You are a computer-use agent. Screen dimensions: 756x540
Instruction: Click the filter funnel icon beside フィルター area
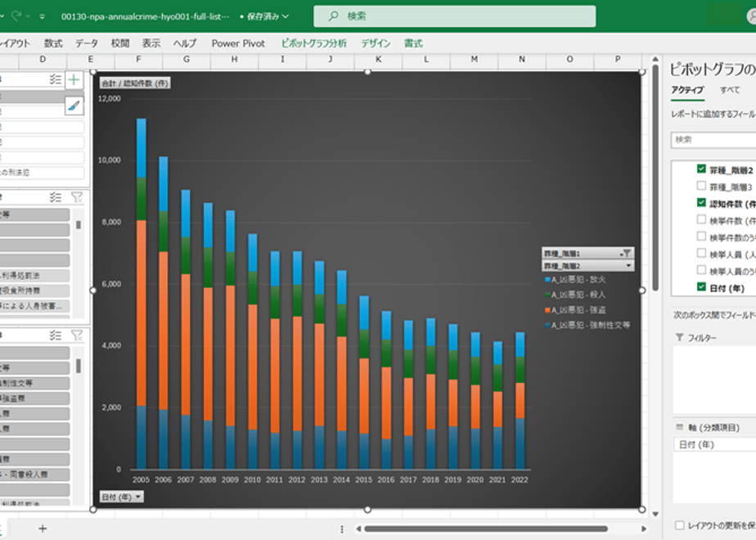(679, 337)
